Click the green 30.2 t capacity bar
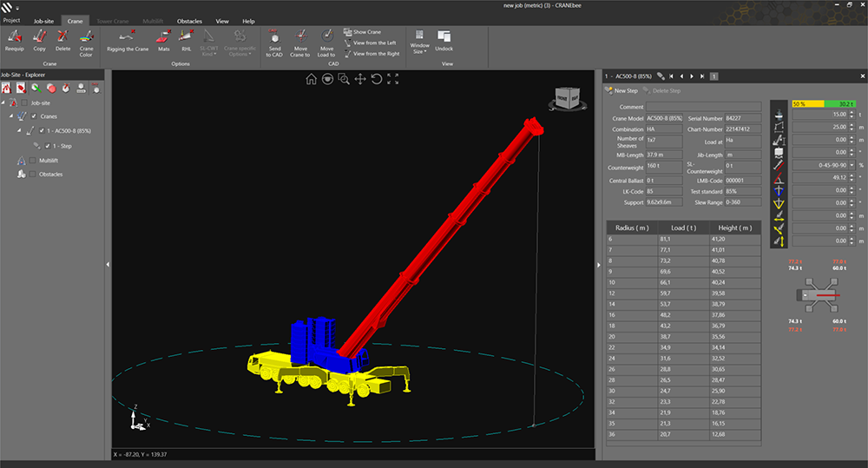 (840, 103)
